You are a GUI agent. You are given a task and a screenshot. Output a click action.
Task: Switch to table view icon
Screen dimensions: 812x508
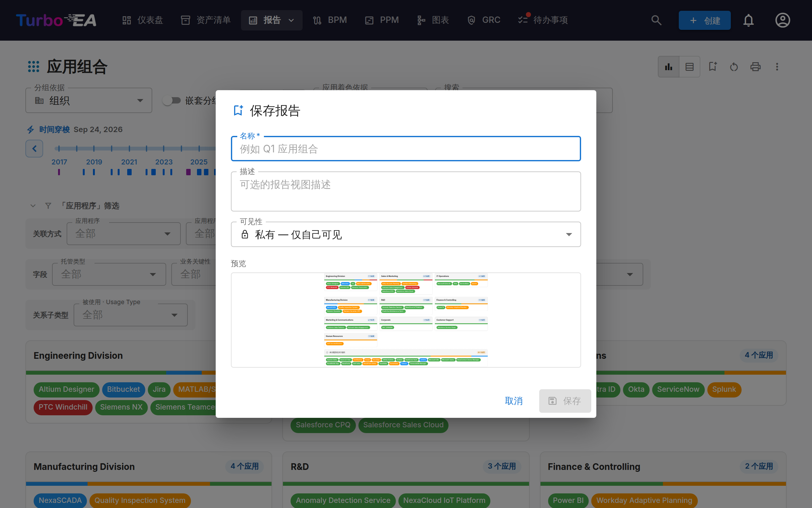point(689,67)
